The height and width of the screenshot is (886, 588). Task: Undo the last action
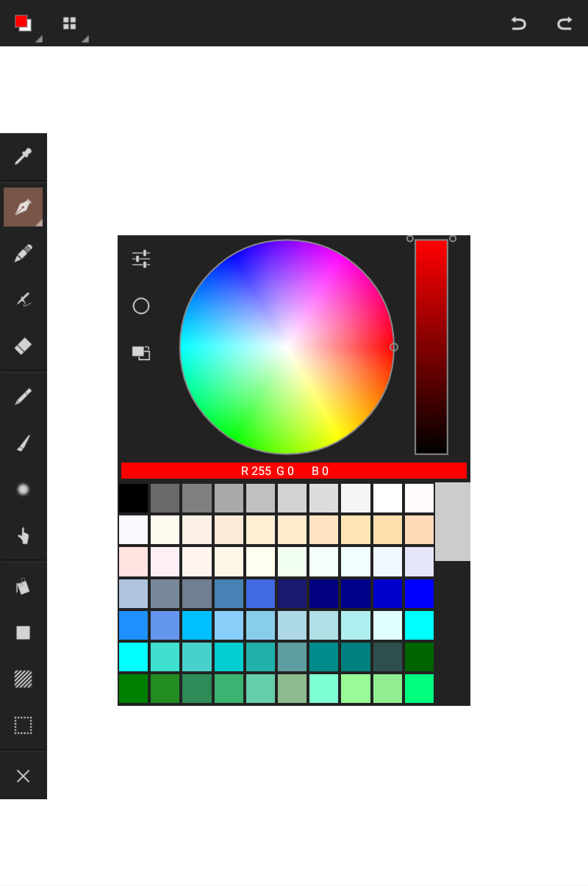(x=519, y=23)
